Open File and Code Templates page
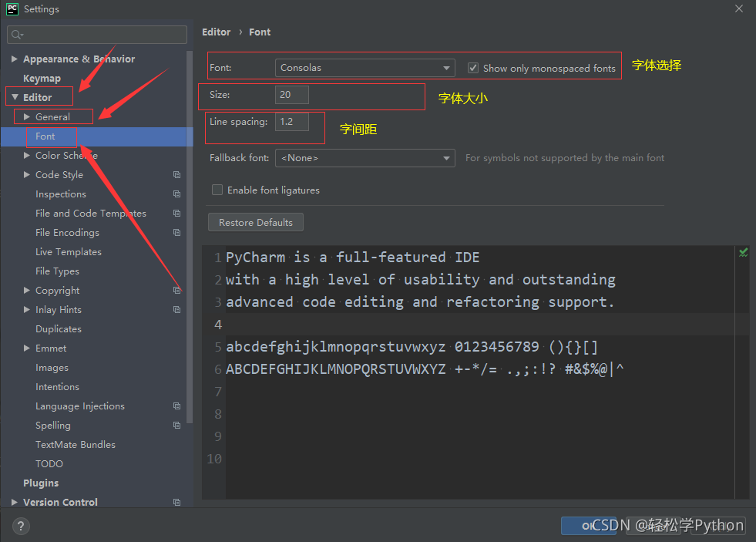This screenshot has width=756, height=542. point(91,213)
